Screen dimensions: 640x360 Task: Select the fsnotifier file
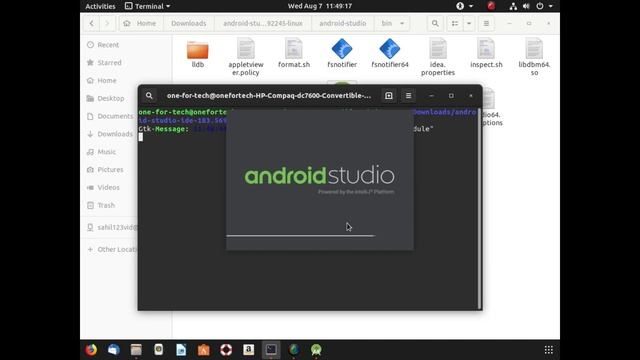coord(342,54)
